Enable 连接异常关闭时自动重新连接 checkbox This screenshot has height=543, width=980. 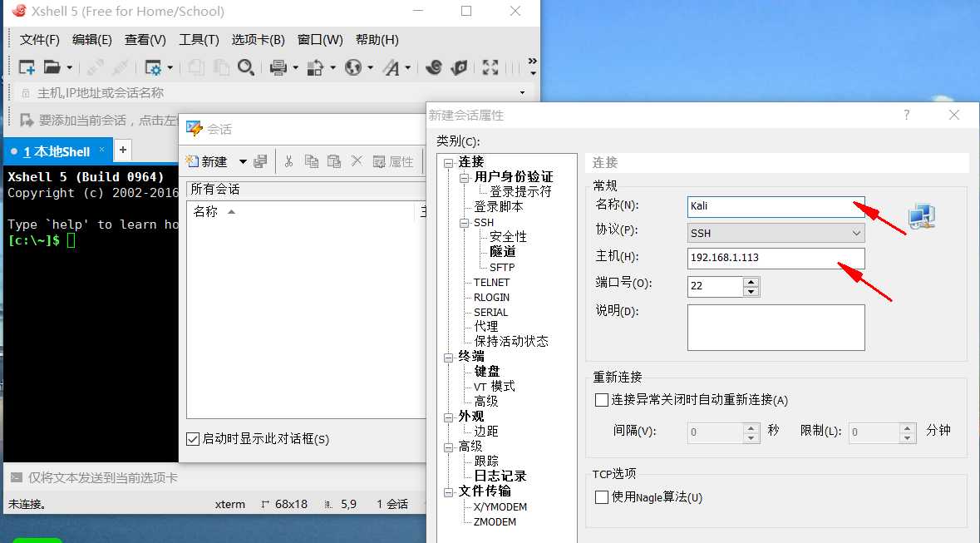point(602,400)
